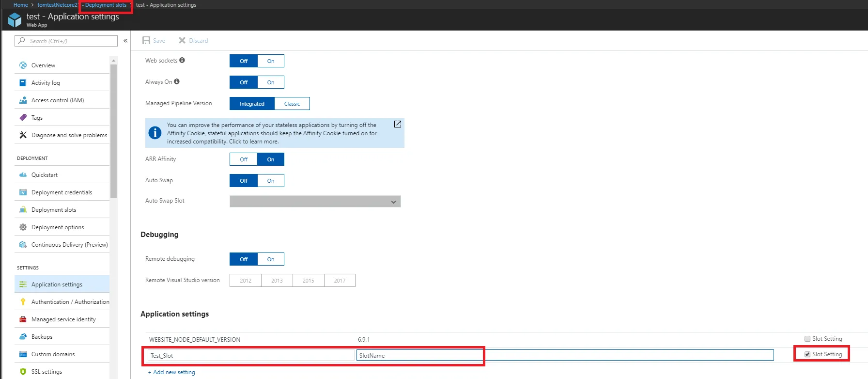Click the Web App cube icon
The height and width of the screenshot is (379, 868).
15,19
